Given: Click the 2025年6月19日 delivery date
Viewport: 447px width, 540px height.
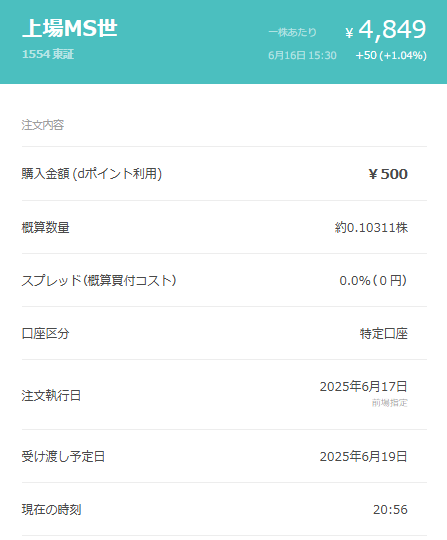Looking at the screenshot, I should 364,457.
